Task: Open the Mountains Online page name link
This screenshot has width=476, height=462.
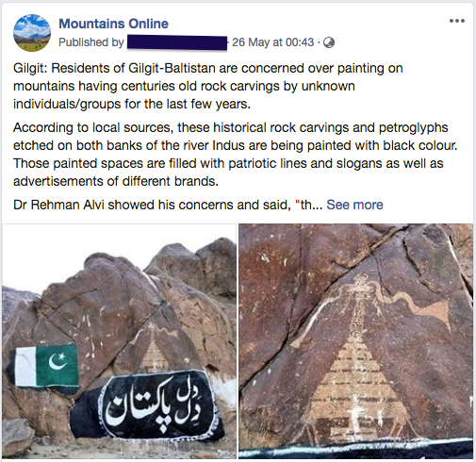Action: (x=113, y=24)
